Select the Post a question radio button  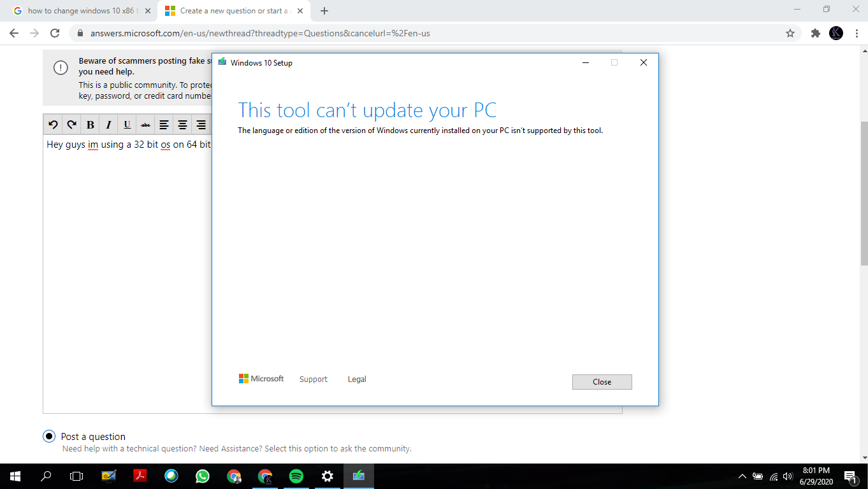pyautogui.click(x=49, y=436)
